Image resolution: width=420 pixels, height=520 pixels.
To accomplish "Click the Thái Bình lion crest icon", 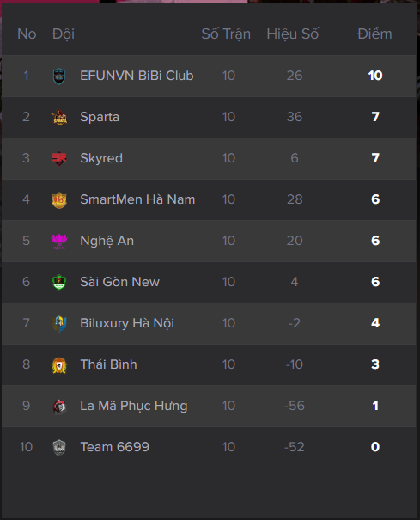I will pos(59,365).
